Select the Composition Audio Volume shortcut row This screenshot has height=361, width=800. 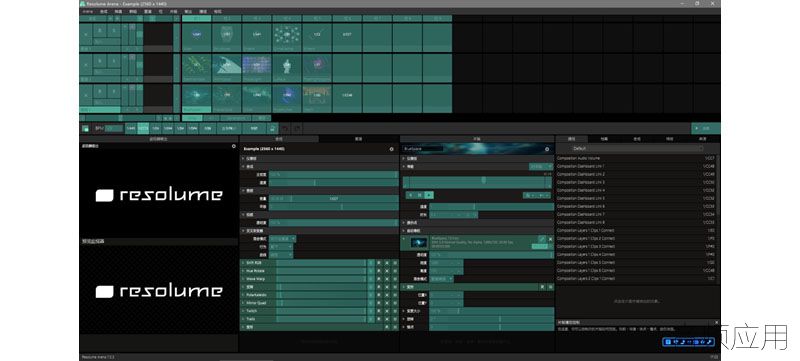pos(636,158)
